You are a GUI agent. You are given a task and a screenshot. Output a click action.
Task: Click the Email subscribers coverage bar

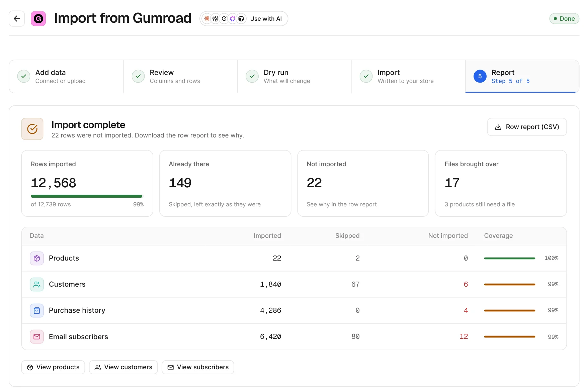coord(509,337)
